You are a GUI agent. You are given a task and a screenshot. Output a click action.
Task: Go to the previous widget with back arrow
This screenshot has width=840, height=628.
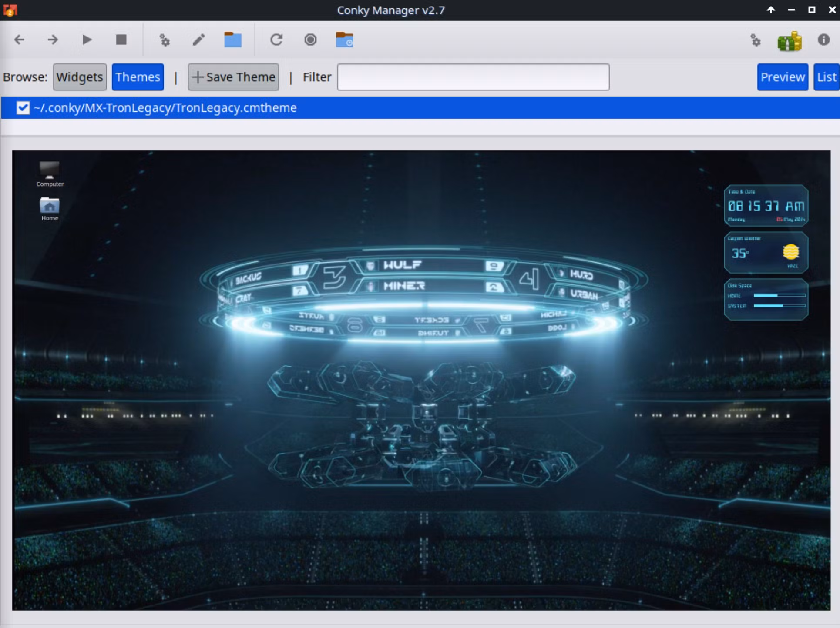click(x=19, y=40)
